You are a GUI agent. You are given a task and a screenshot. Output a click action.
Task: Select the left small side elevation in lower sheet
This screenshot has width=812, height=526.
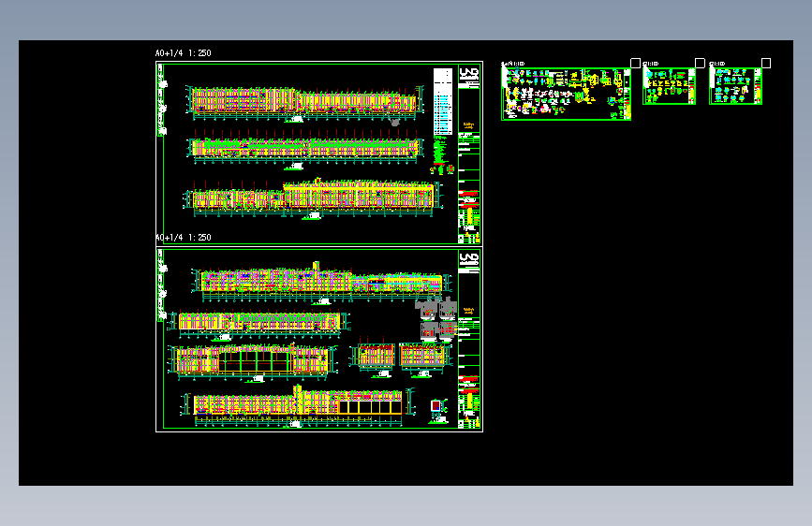click(x=375, y=357)
